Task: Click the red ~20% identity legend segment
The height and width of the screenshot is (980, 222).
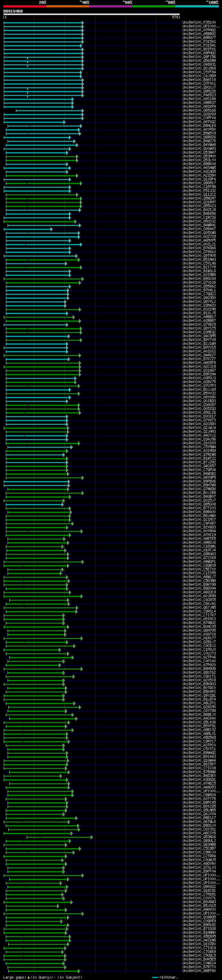Action: point(25,7)
